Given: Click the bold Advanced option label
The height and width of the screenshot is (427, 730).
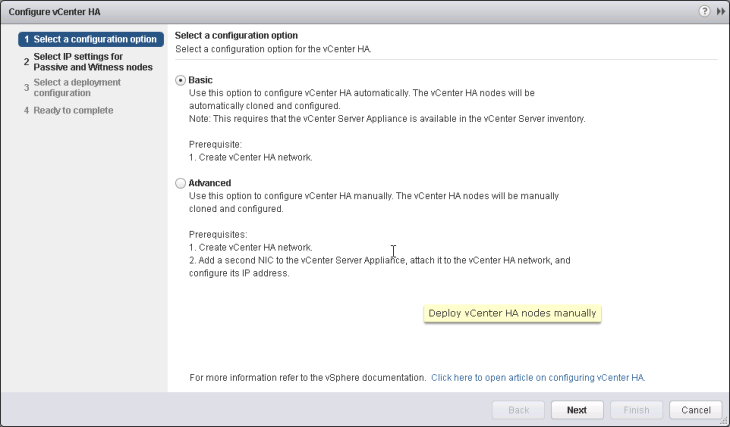Looking at the screenshot, I should click(210, 183).
